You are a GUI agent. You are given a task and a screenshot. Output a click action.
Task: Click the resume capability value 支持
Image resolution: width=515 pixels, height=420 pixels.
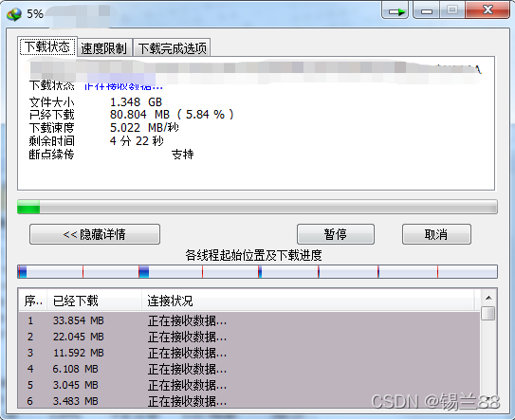183,155
